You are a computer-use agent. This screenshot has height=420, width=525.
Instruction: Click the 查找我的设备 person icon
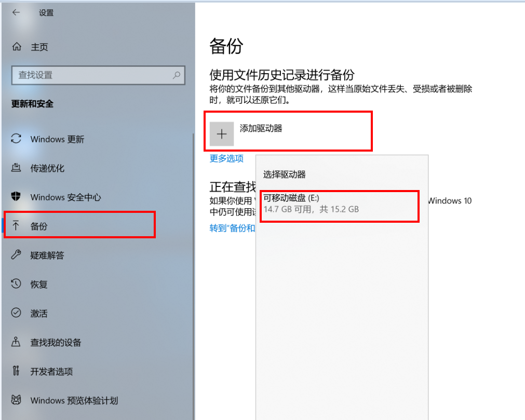click(x=17, y=342)
